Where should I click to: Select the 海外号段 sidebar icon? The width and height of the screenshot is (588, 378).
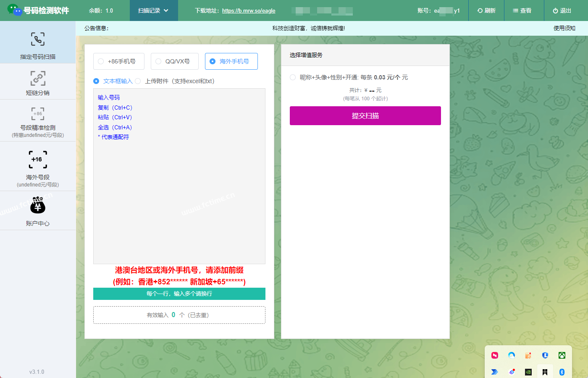tap(38, 165)
